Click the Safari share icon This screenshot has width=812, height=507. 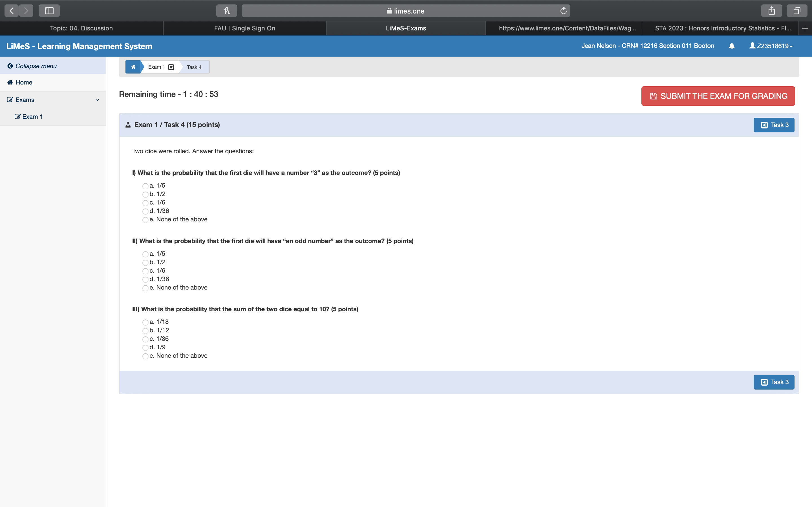tap(771, 11)
